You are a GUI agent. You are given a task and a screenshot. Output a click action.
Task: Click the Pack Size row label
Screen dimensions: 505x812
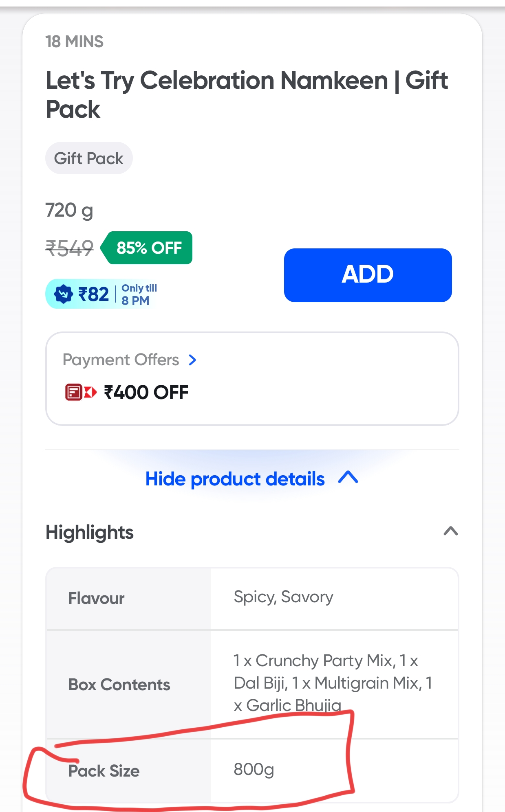click(x=104, y=771)
